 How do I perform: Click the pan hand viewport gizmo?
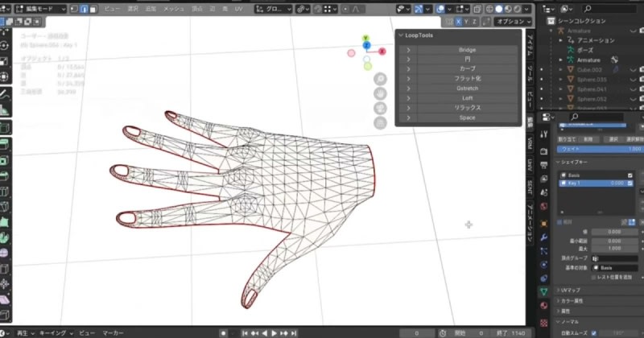(380, 94)
